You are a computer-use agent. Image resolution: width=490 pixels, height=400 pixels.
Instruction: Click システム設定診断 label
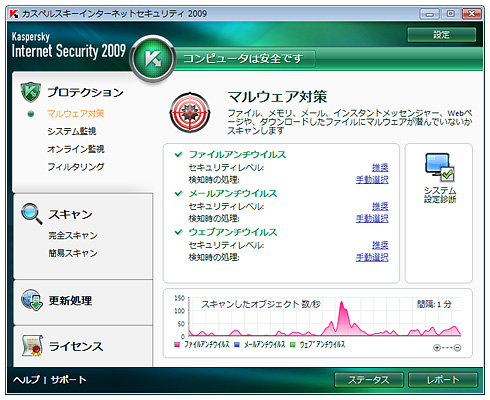click(440, 195)
